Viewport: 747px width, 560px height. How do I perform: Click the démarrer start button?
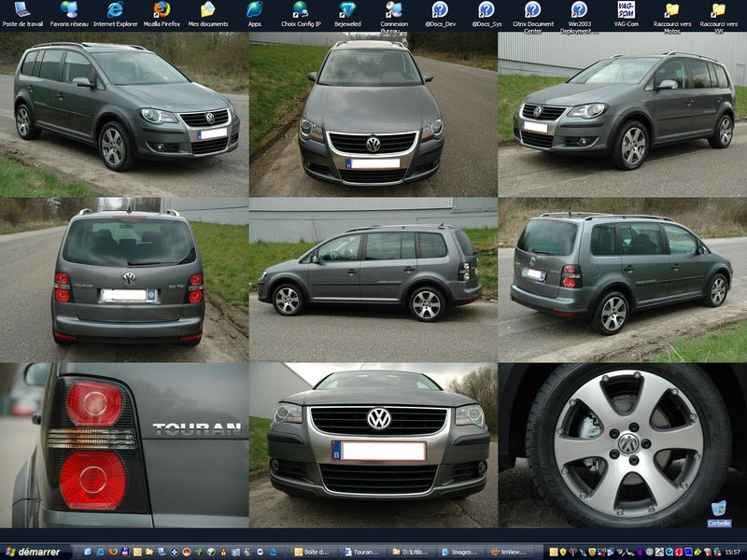(35, 552)
